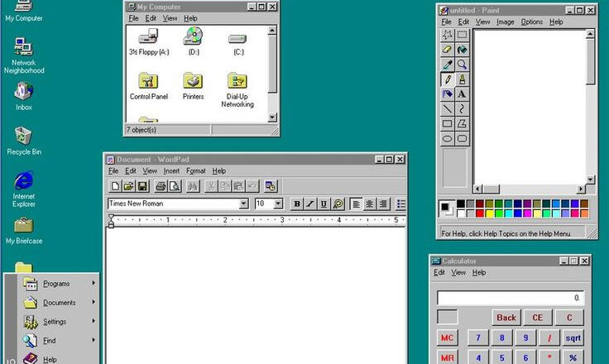Toggle Bold formatting in WordPad

(297, 204)
